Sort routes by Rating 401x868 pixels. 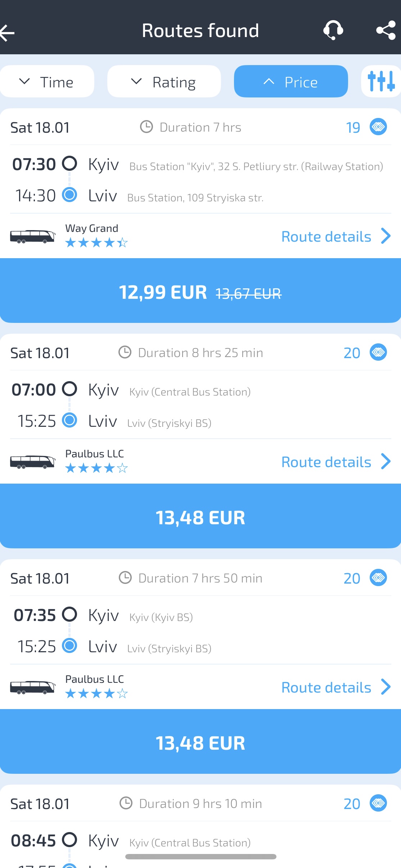164,82
